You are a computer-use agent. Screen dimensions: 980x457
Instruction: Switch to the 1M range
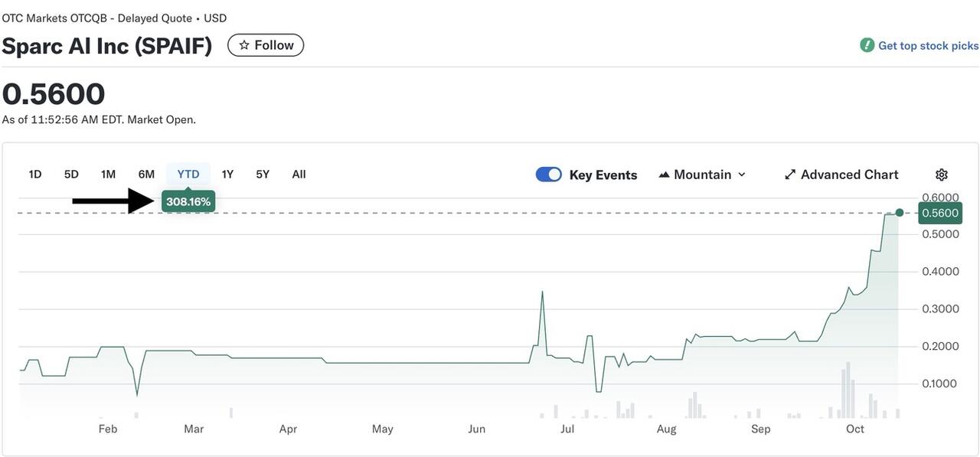tap(108, 175)
